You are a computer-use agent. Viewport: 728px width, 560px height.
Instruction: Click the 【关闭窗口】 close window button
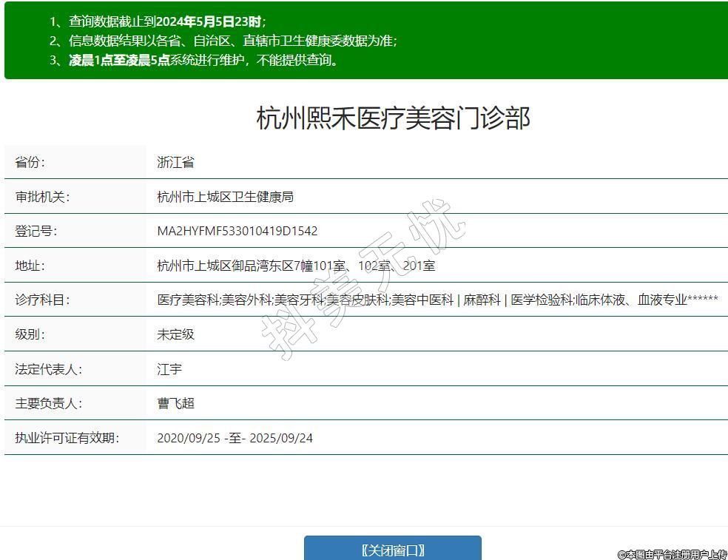[x=392, y=550]
